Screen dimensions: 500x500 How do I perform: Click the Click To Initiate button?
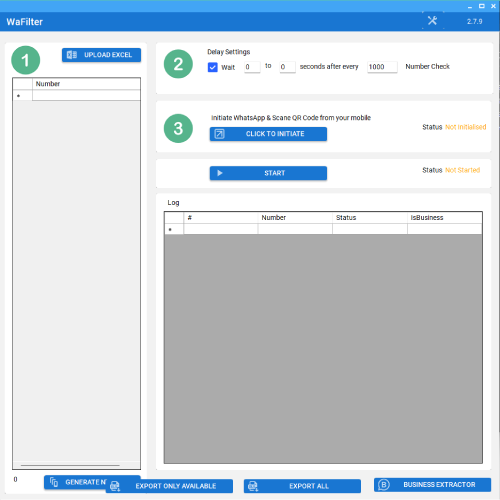coord(268,134)
